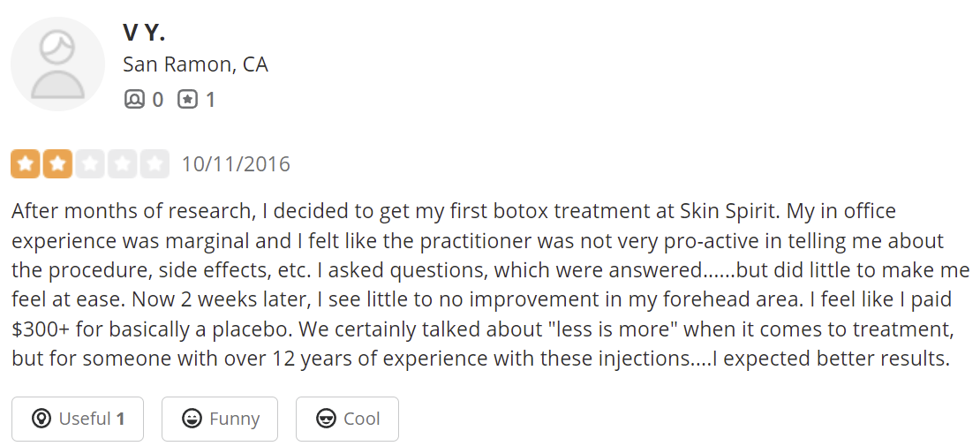Click the friends count icon
The image size is (980, 446).
tap(134, 99)
